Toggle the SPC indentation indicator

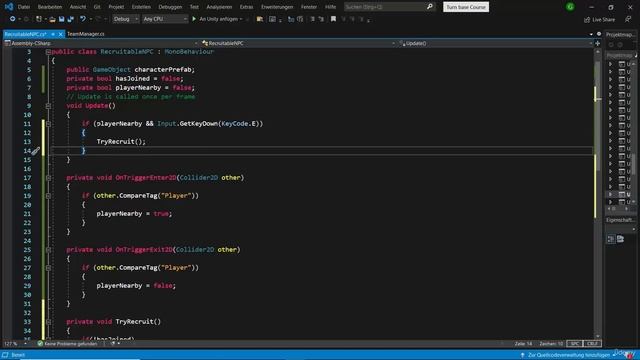(575, 344)
